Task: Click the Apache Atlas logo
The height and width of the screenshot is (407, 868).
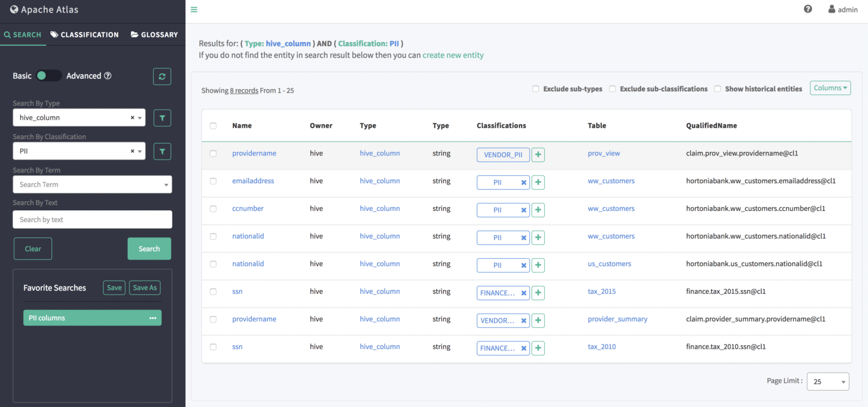Action: pyautogui.click(x=45, y=9)
